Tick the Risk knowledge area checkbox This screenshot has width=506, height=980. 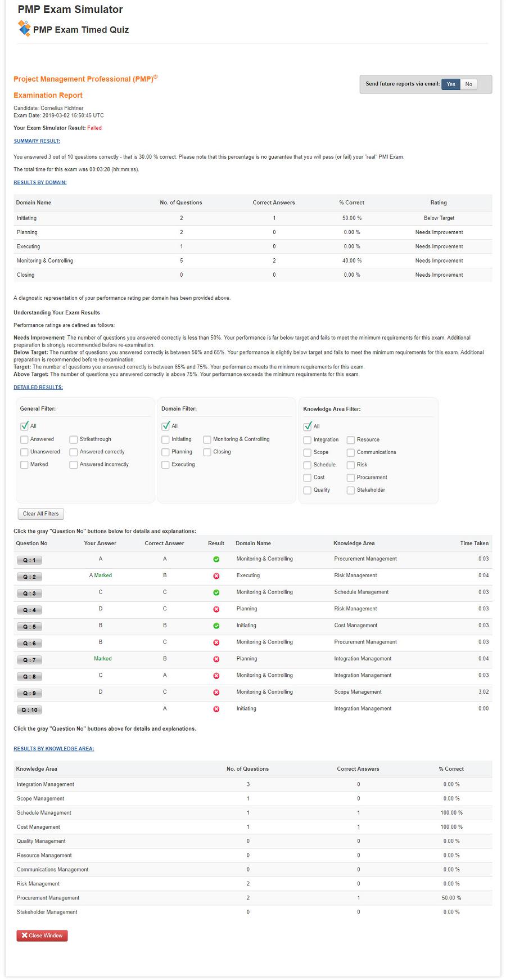(351, 465)
